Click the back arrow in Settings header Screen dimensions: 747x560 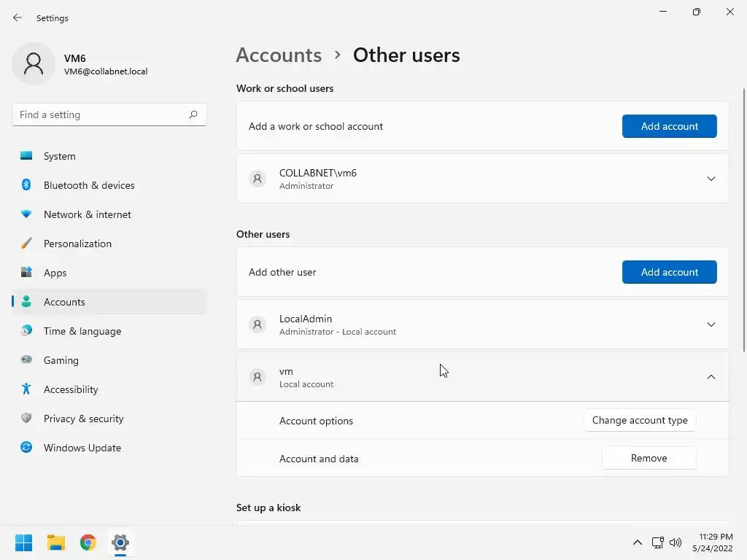tap(18, 17)
